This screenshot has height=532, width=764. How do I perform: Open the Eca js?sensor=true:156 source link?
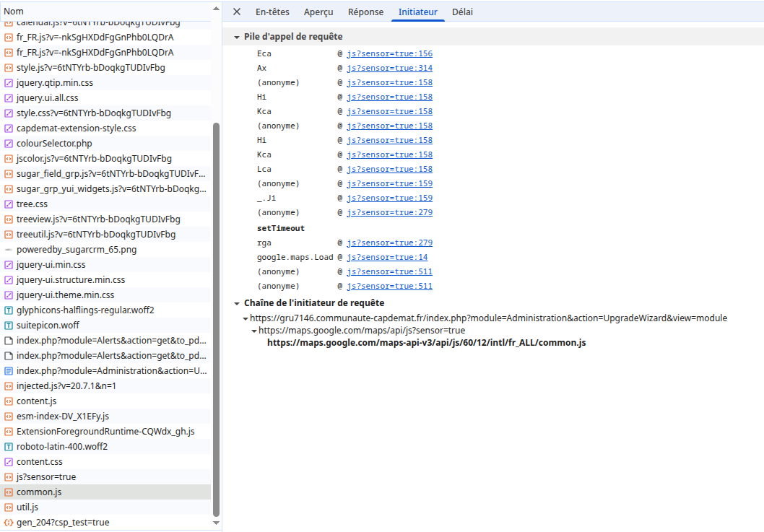[x=389, y=53]
